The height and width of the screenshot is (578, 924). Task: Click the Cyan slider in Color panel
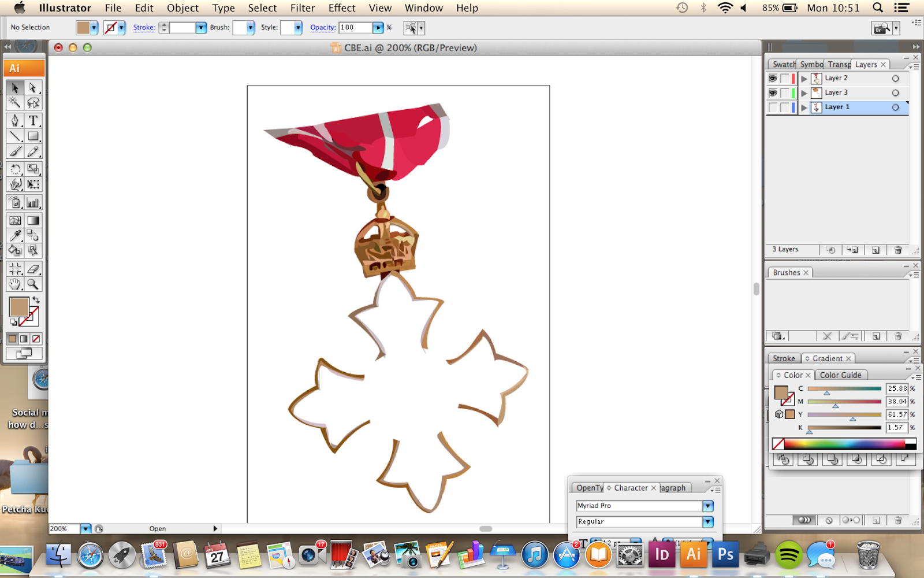(844, 389)
